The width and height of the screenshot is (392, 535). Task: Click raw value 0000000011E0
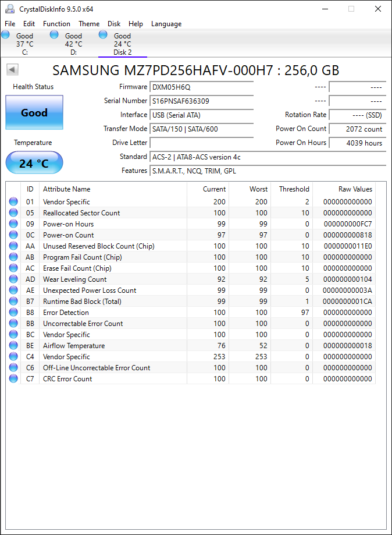point(348,246)
